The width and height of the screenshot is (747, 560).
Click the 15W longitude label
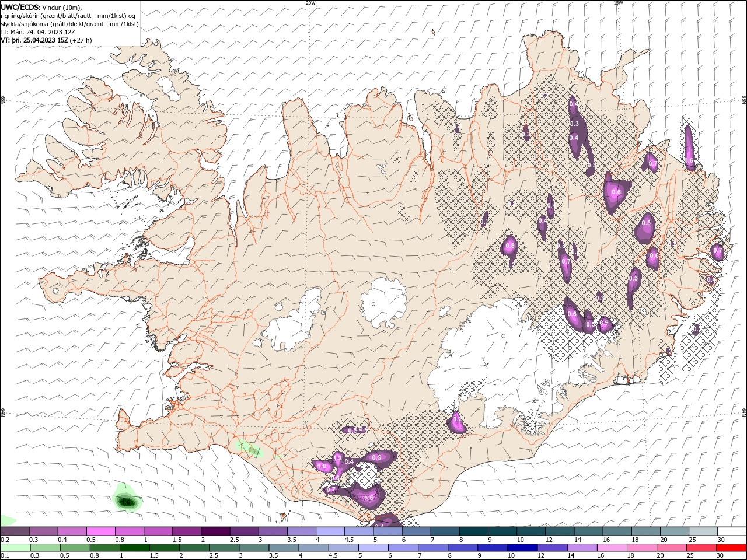pyautogui.click(x=618, y=3)
